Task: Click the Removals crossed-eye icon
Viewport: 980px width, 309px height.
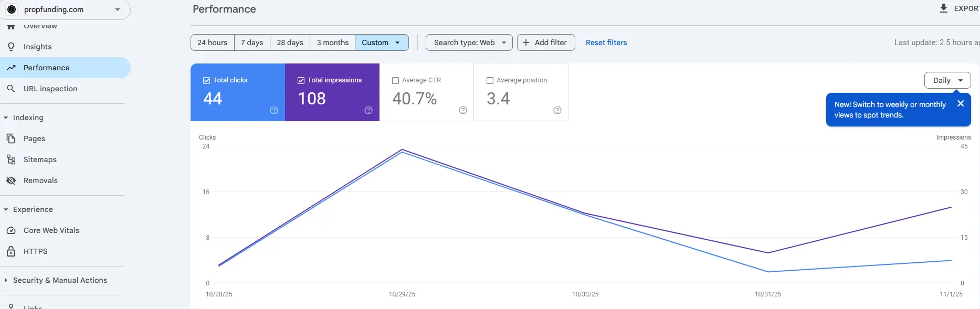Action: click(11, 180)
